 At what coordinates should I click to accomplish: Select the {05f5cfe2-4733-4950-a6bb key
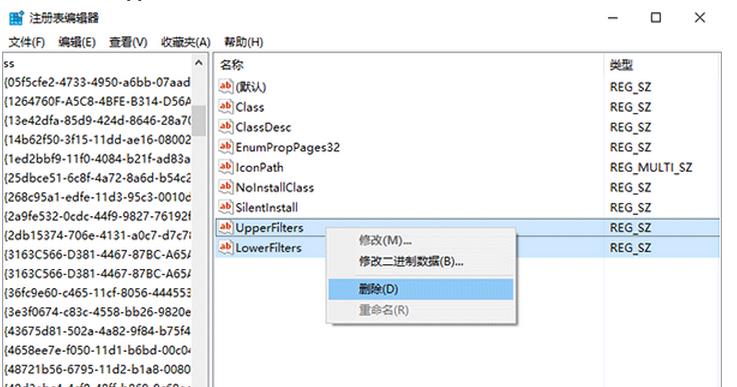(97, 82)
